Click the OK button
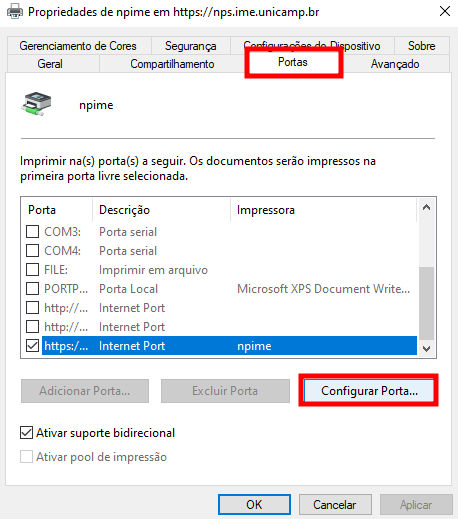Screen dimensions: 458x519 coord(254,504)
